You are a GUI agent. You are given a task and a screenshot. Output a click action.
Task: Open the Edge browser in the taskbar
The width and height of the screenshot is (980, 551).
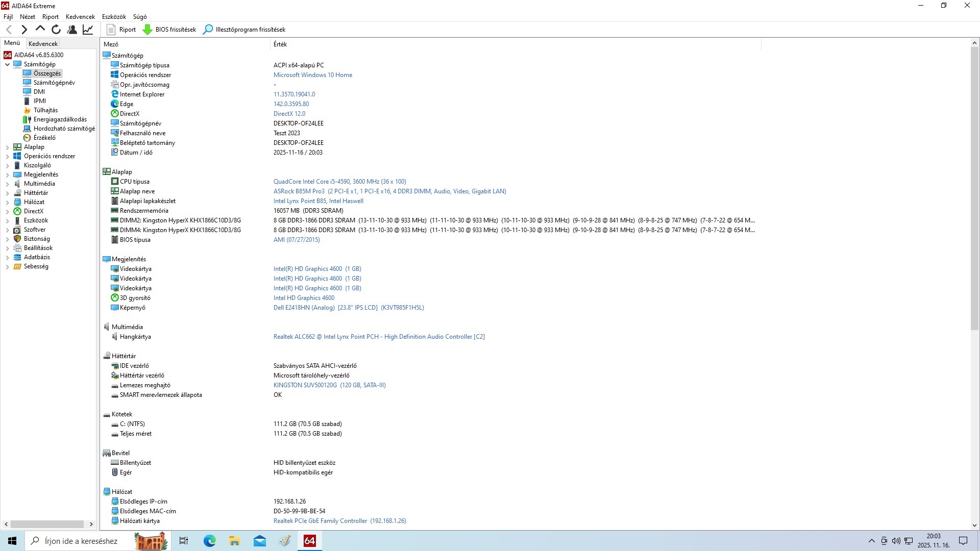(x=209, y=541)
